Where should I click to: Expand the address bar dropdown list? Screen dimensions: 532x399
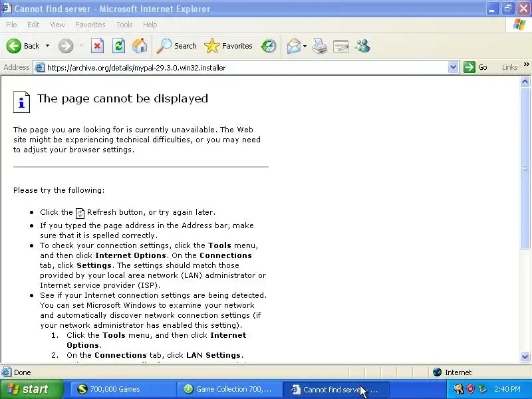tap(453, 67)
